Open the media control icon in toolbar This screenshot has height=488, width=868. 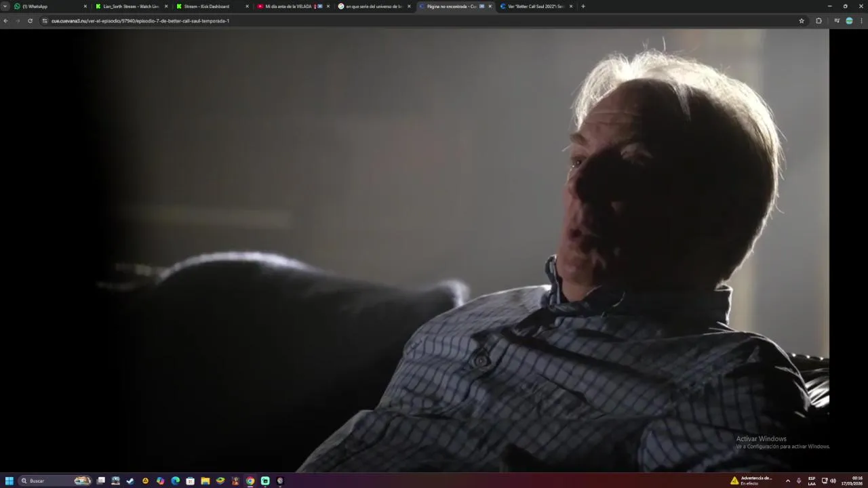837,21
